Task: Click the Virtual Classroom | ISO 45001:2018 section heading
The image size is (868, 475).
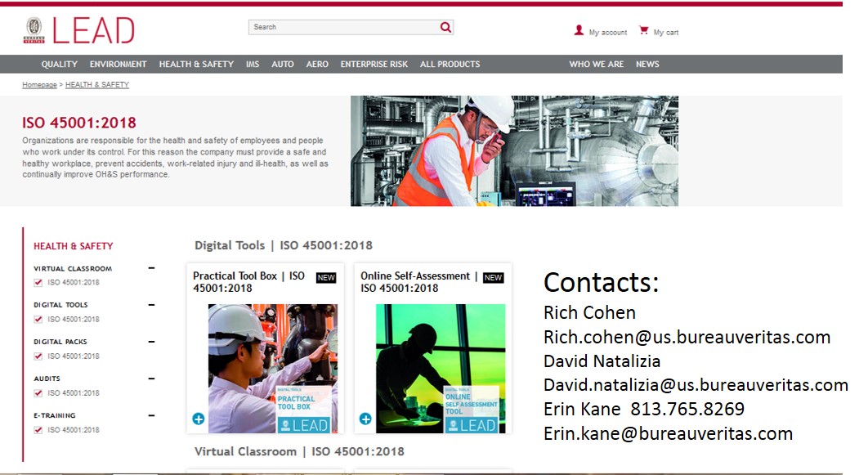Action: coord(299,452)
